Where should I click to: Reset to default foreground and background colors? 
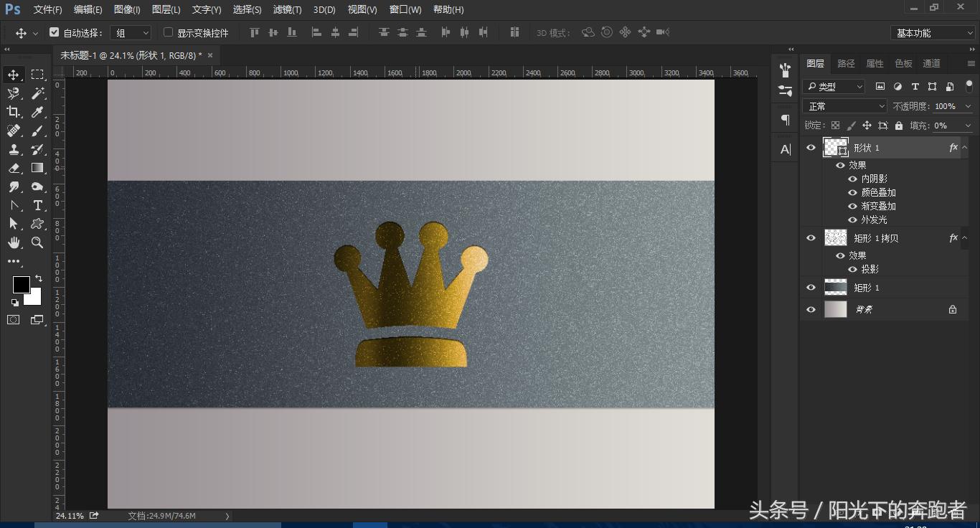pos(14,303)
